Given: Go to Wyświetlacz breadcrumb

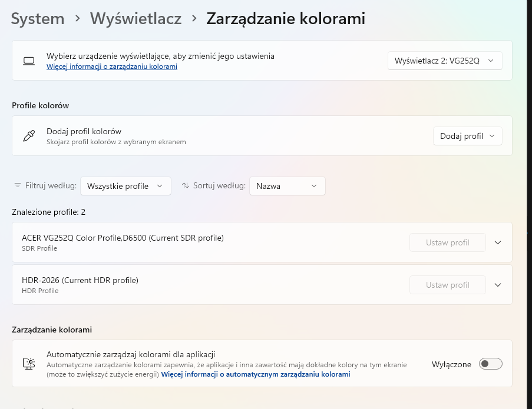Looking at the screenshot, I should [x=136, y=19].
